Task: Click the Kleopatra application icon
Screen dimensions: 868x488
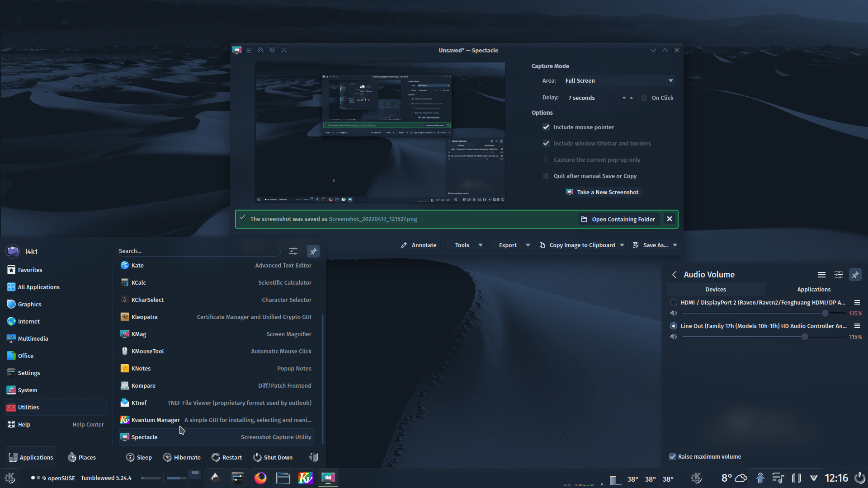Action: (x=125, y=317)
